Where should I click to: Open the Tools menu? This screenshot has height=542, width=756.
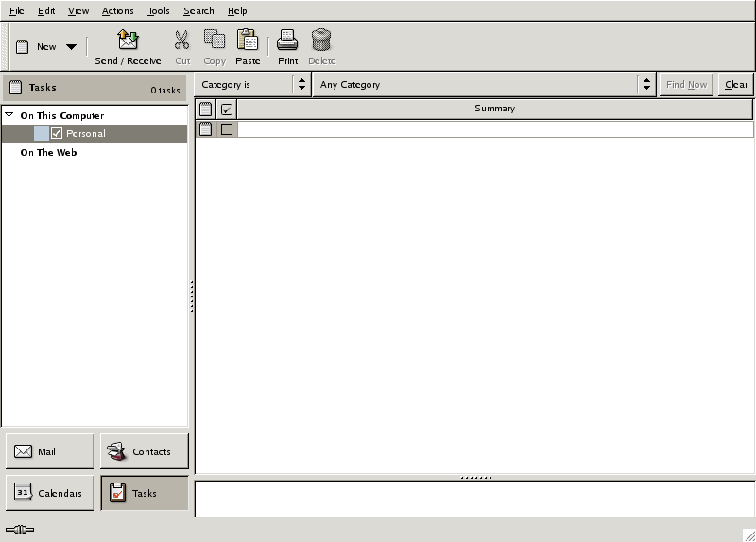[x=158, y=11]
